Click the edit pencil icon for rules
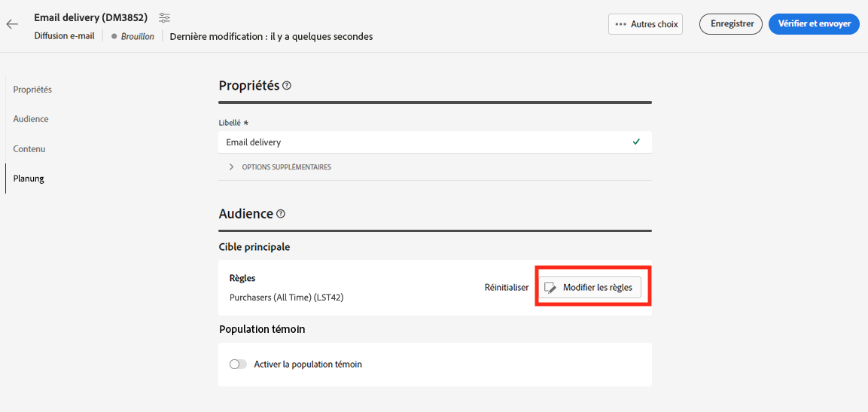 point(550,288)
